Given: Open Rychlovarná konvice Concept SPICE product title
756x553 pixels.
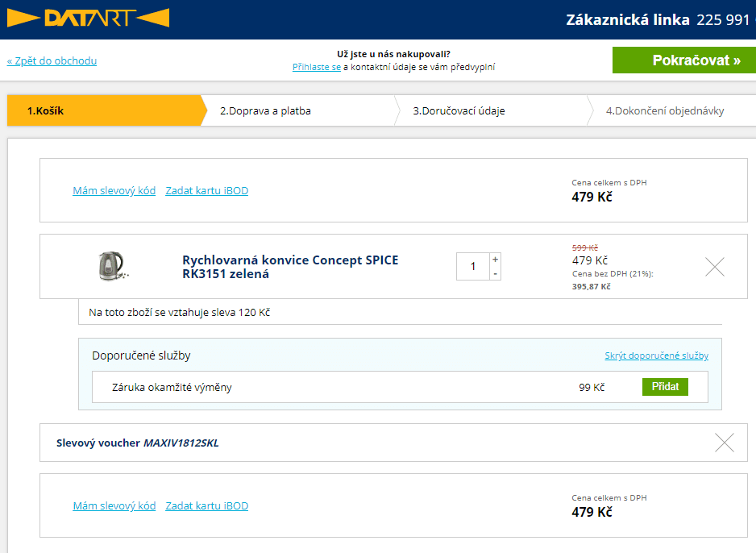Looking at the screenshot, I should 290,267.
